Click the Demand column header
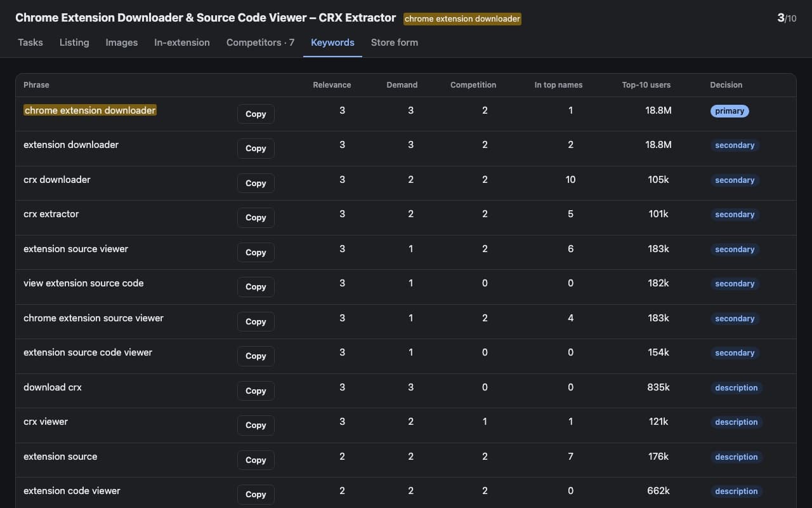 (x=402, y=85)
